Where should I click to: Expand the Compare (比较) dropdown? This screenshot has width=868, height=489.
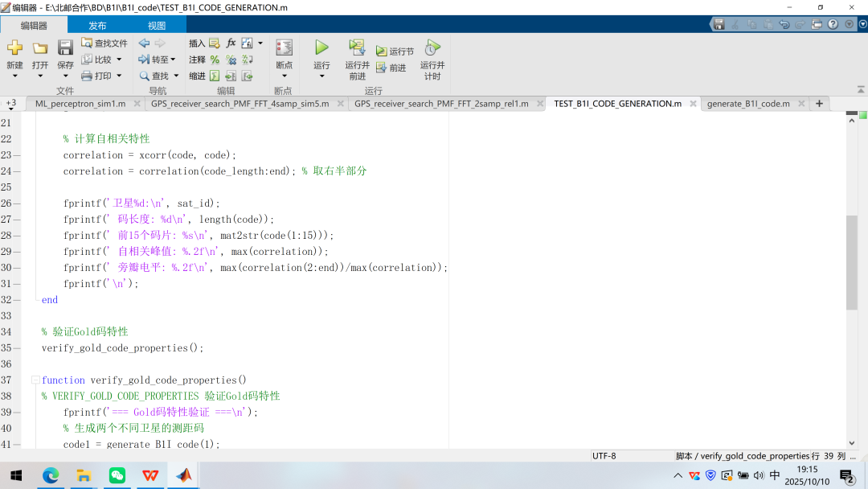click(x=119, y=60)
